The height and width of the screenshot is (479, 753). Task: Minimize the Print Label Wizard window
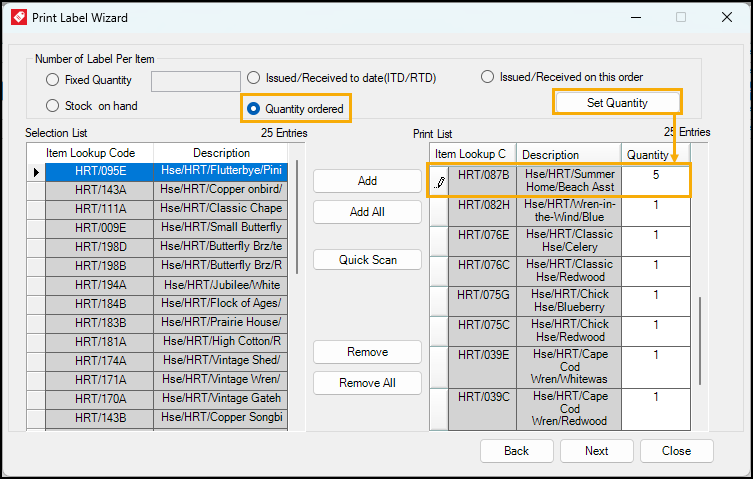[x=636, y=17]
